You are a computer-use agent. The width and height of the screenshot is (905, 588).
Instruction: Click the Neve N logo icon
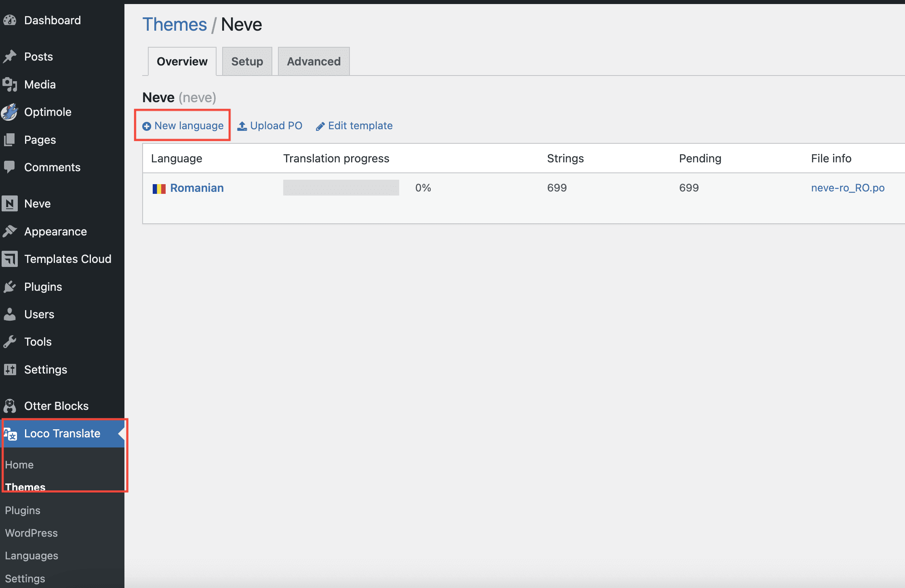tap(10, 204)
